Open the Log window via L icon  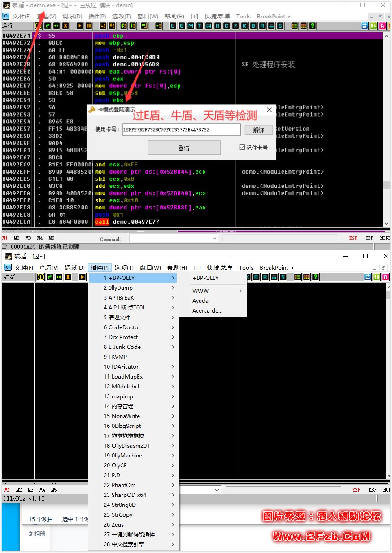point(173,26)
